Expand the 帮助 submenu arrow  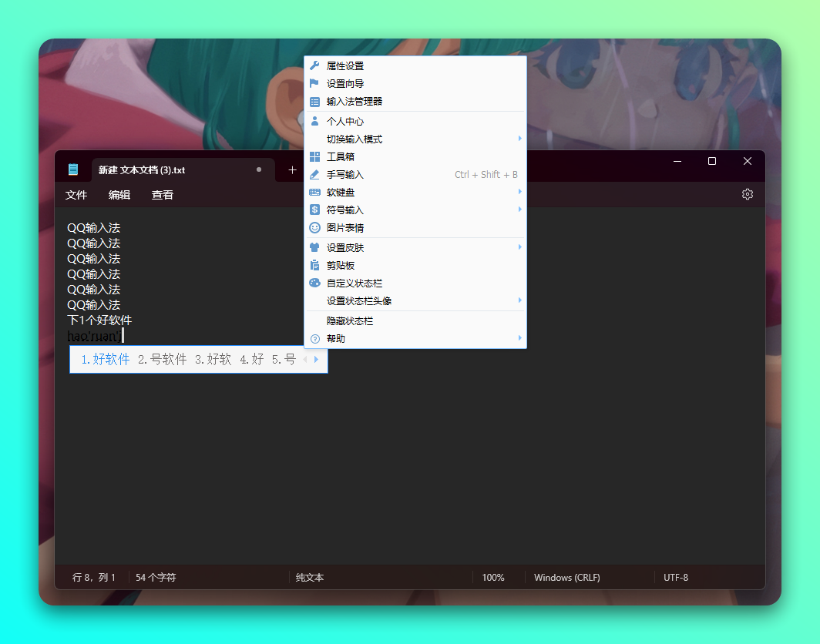tap(519, 338)
